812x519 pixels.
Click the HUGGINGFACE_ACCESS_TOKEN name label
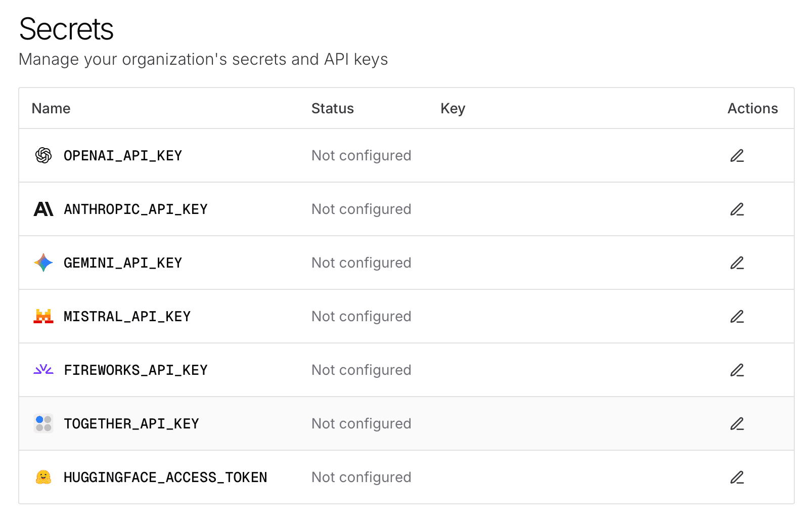(x=165, y=477)
